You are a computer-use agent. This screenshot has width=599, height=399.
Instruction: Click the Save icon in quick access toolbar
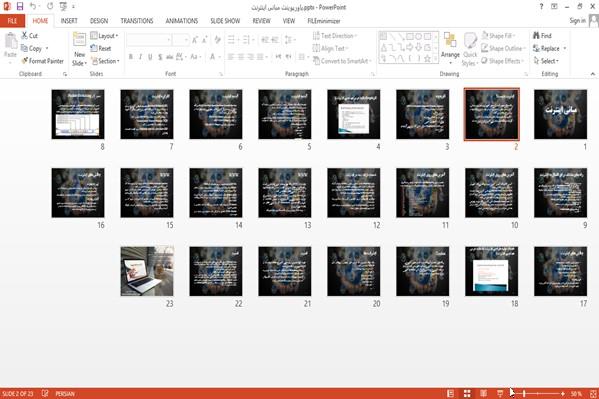point(20,6)
